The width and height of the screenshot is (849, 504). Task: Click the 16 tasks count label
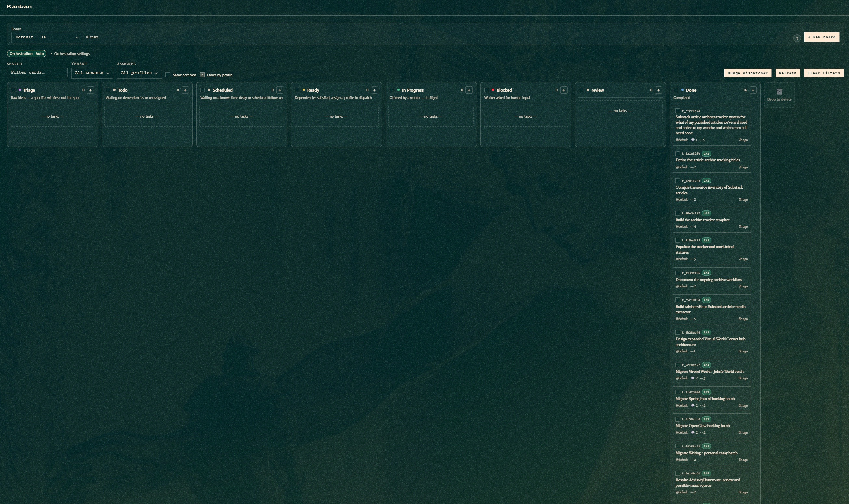tap(92, 37)
